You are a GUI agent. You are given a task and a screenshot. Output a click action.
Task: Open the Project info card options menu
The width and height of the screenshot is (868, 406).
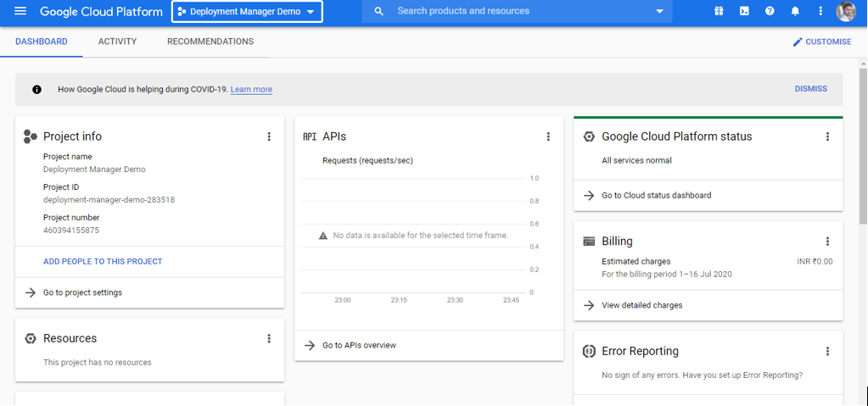(269, 136)
